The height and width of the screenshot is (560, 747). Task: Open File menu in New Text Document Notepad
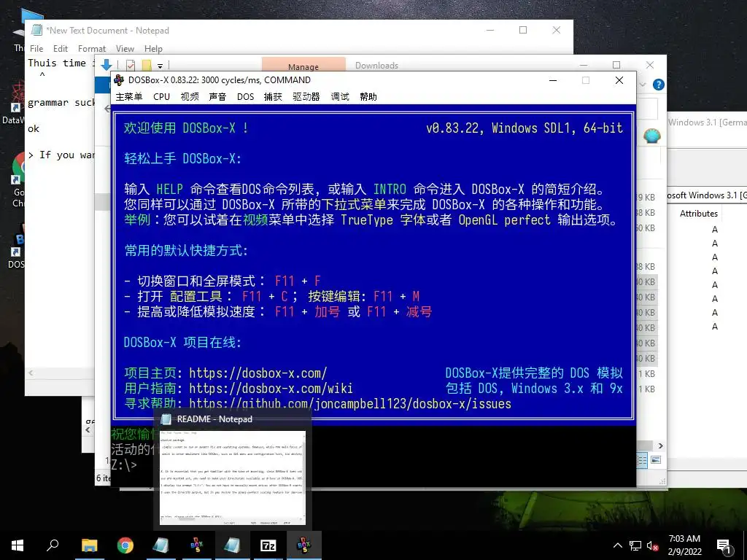pos(36,49)
